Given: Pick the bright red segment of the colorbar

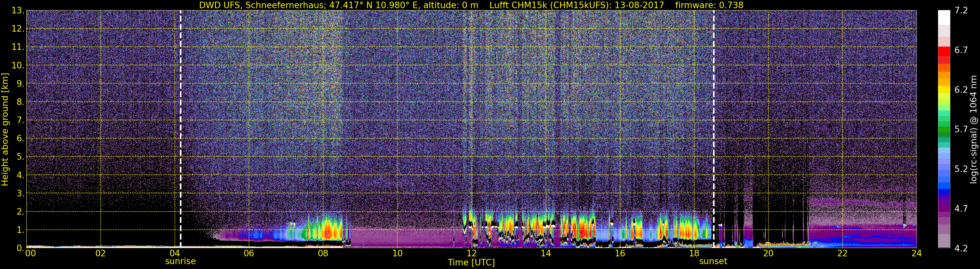Looking at the screenshot, I should click(944, 51).
